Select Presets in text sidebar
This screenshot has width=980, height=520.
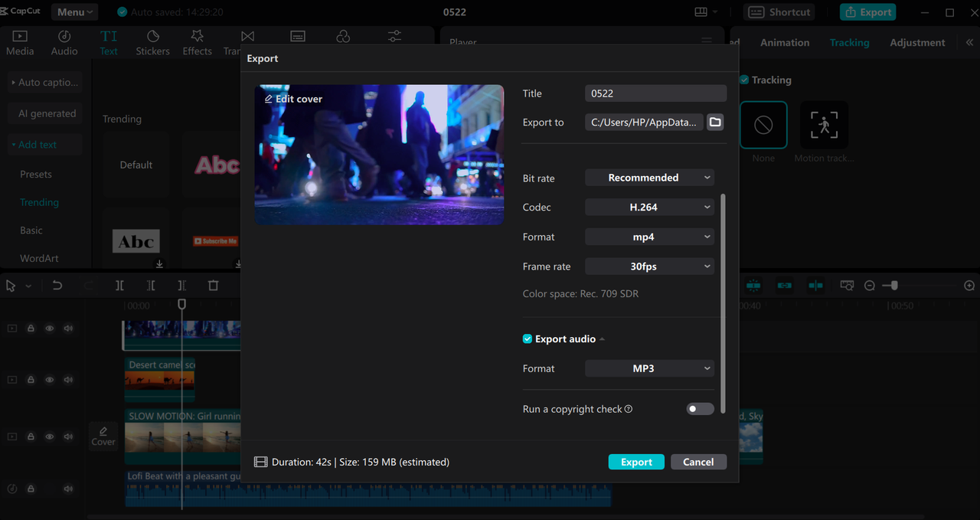coord(36,175)
